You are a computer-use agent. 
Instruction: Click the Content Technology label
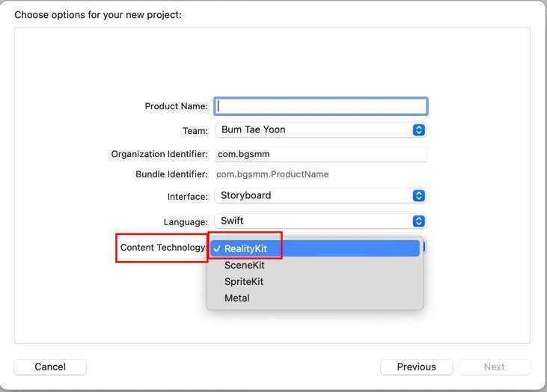(x=163, y=248)
